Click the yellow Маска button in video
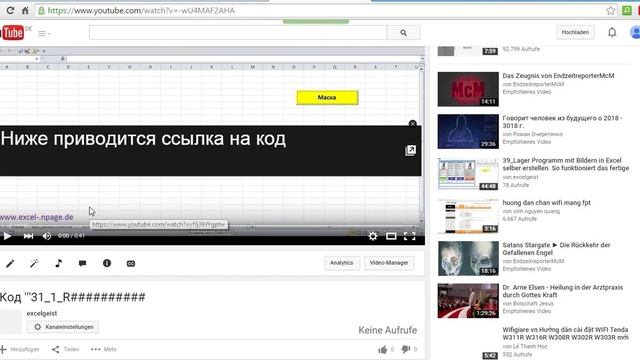The width and height of the screenshot is (640, 360). pos(327,98)
